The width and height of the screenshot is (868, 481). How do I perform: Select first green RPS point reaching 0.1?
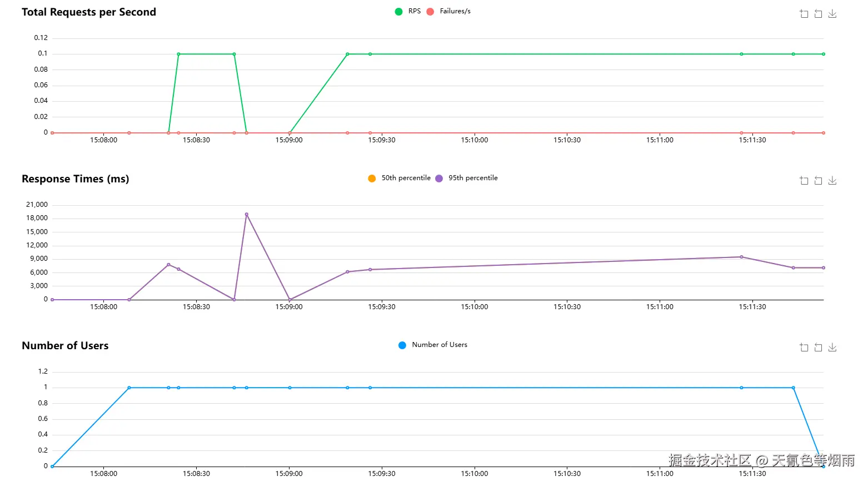[178, 54]
